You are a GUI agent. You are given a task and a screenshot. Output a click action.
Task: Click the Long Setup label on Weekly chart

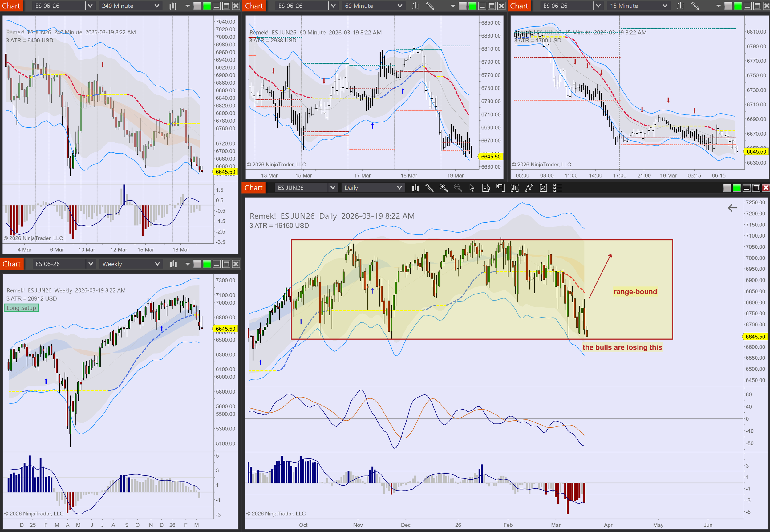tap(21, 308)
